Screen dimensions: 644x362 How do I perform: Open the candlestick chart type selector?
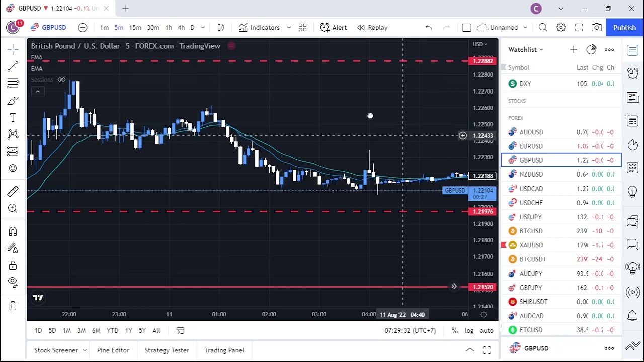pyautogui.click(x=221, y=28)
